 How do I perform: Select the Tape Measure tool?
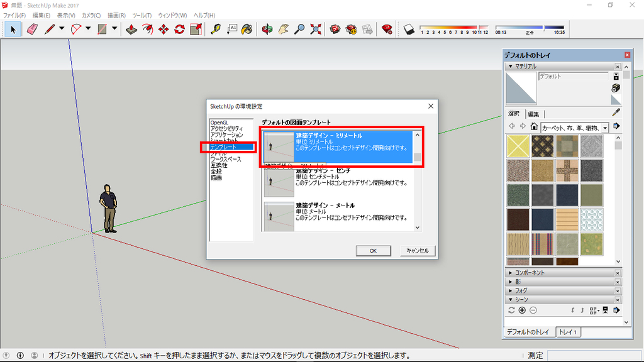click(x=217, y=30)
